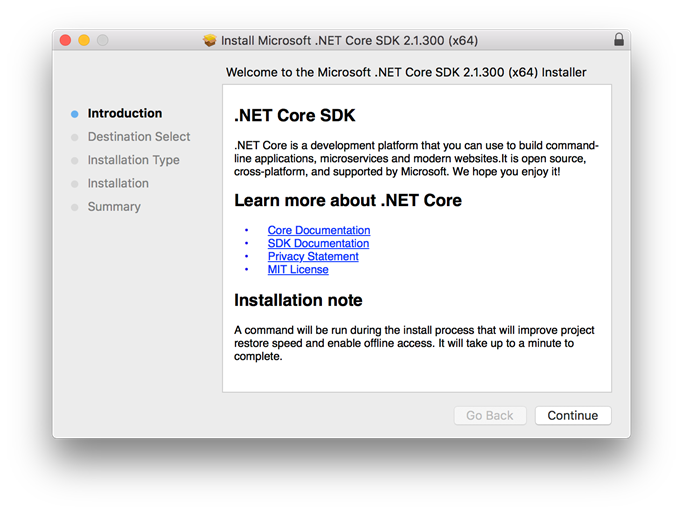Open the Privacy Statement link
Screen dimensions: 683x513
(x=313, y=256)
